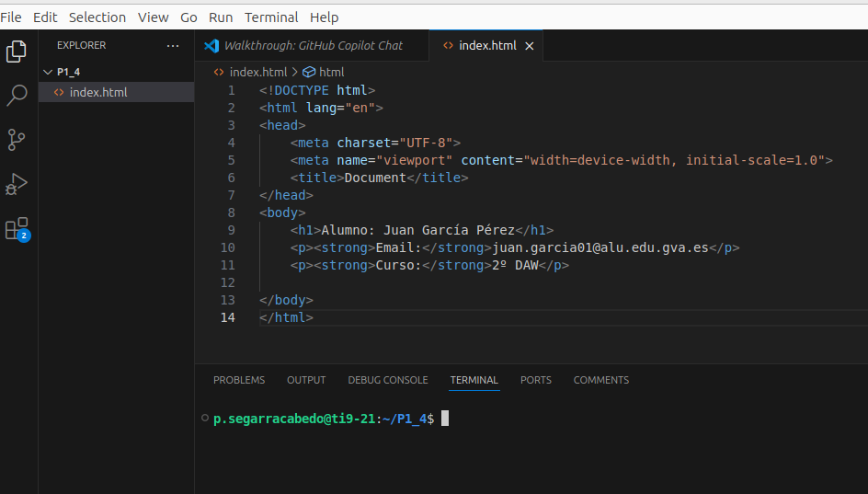Viewport: 868px width, 494px height.
Task: Open the Extensions view icon
Action: tap(17, 229)
